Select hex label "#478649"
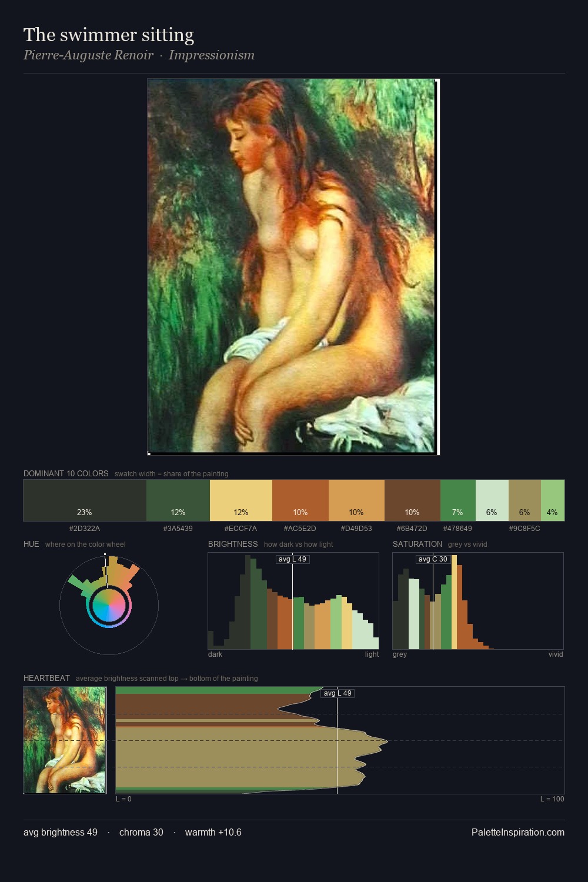This screenshot has height=882, width=588. (x=457, y=528)
